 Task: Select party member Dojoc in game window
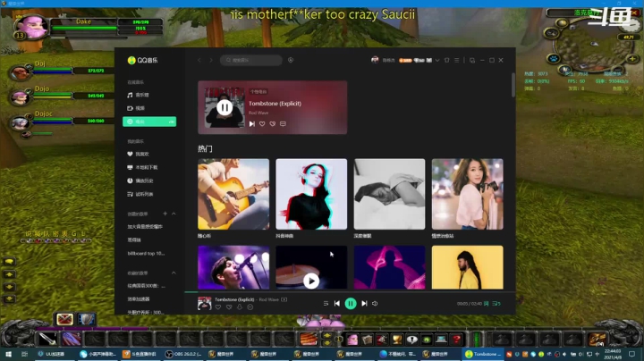click(x=20, y=122)
